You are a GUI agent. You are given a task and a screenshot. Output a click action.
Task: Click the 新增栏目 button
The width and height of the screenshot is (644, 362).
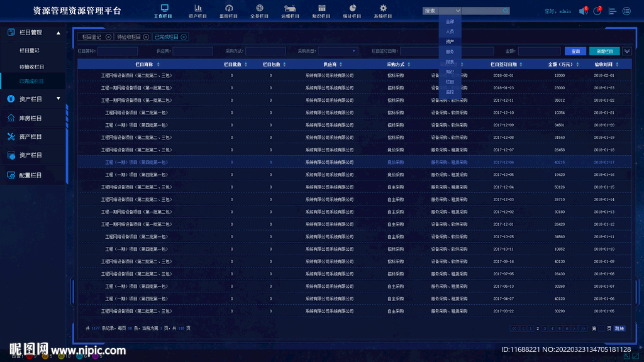click(x=604, y=51)
